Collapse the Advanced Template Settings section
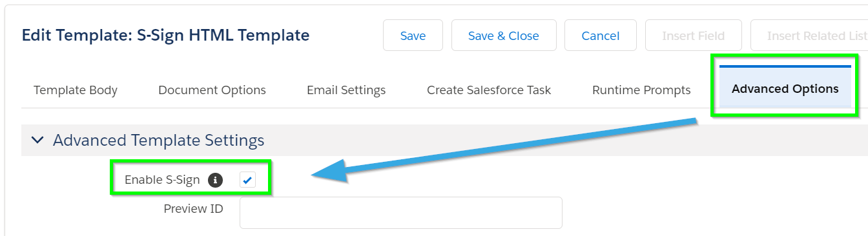 pos(38,140)
